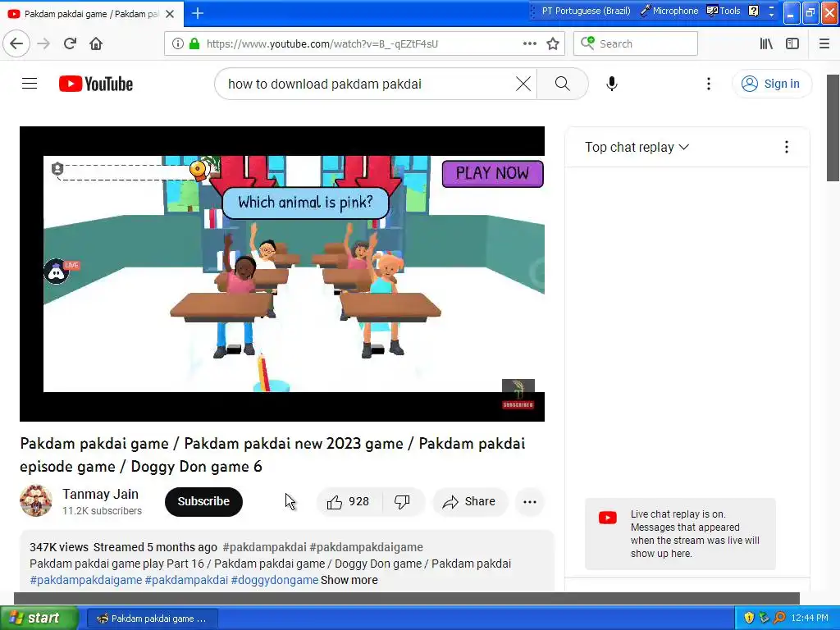The height and width of the screenshot is (630, 840).
Task: Share this video
Action: point(469,501)
